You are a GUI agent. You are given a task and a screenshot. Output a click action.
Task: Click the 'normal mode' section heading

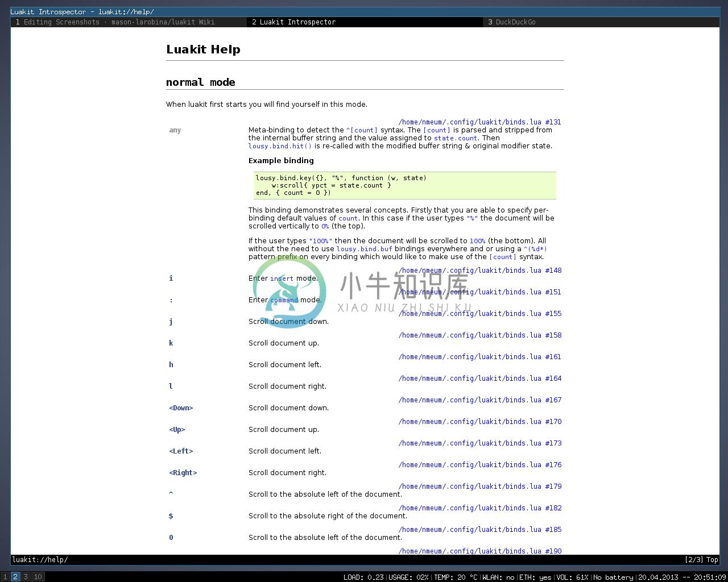(x=201, y=82)
